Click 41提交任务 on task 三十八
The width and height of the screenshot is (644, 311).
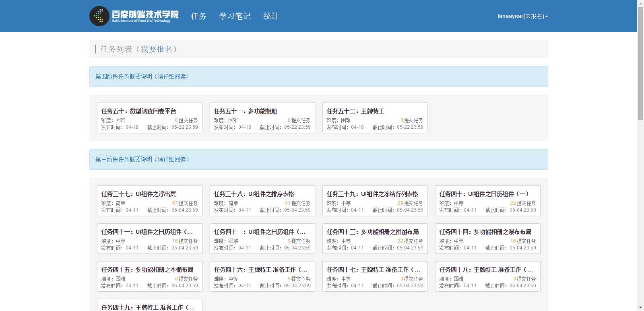click(297, 203)
